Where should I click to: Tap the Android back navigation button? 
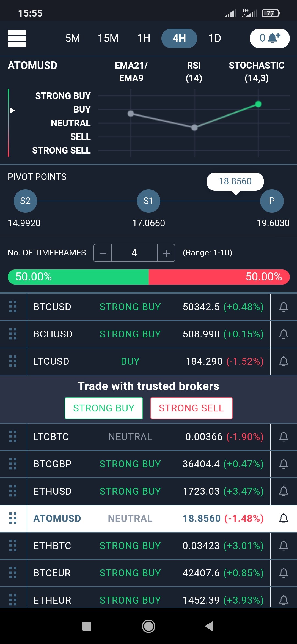pos(210,626)
